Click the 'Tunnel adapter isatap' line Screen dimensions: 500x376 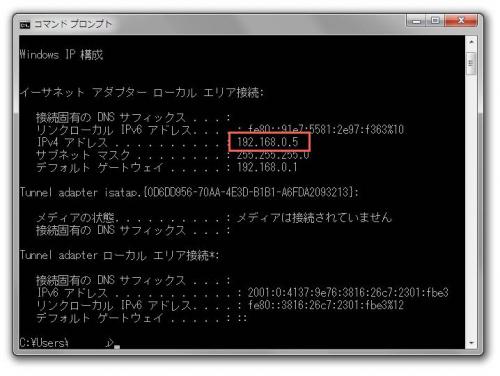click(189, 192)
